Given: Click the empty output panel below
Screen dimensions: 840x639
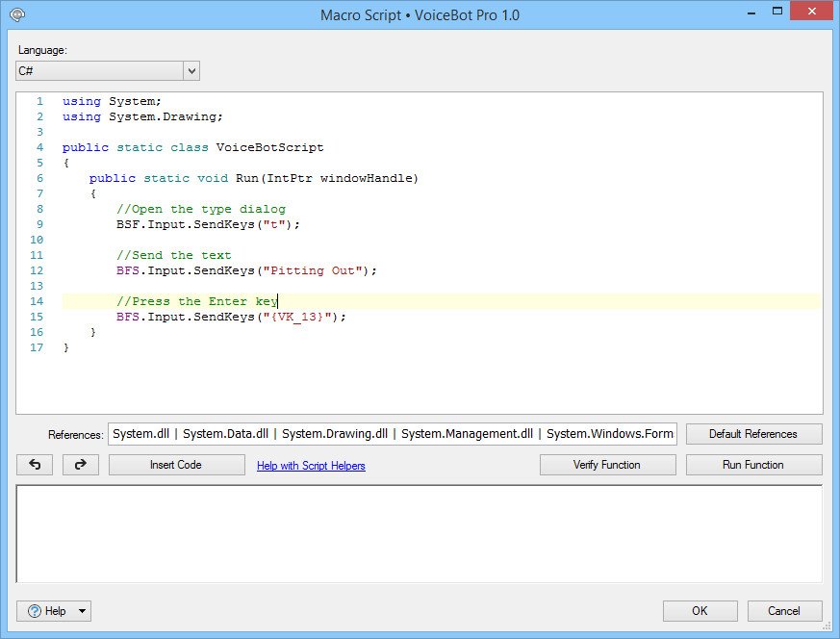Looking at the screenshot, I should click(x=419, y=533).
